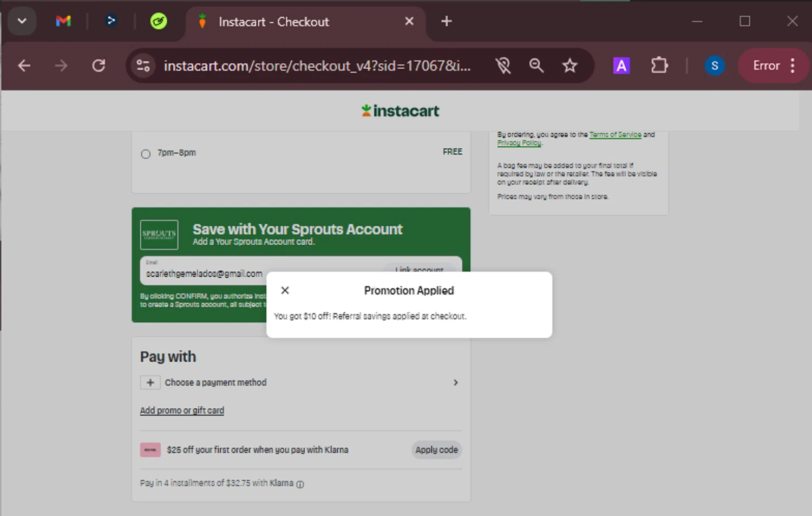Click the instacart.com URL address field
The image size is (812, 516).
coord(317,66)
